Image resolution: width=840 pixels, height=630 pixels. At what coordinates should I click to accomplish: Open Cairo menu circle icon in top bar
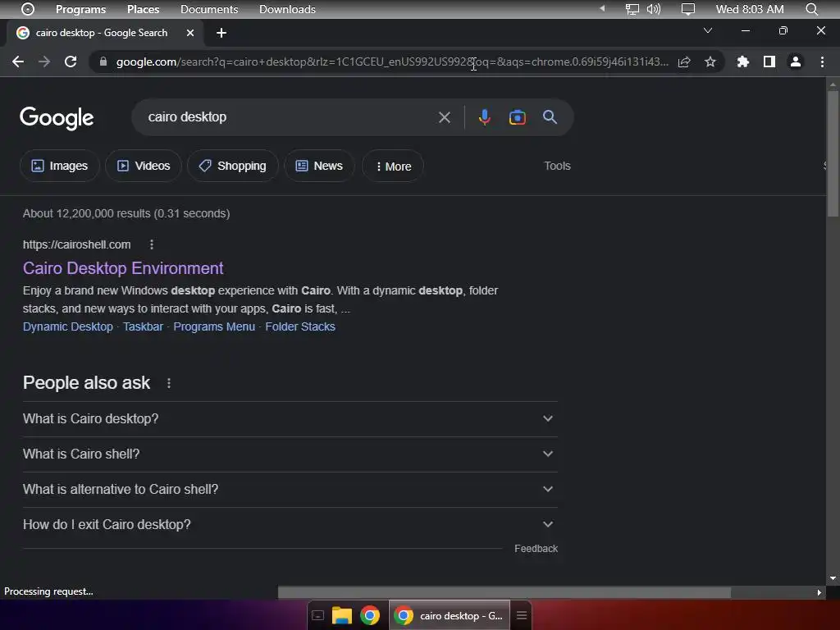27,9
